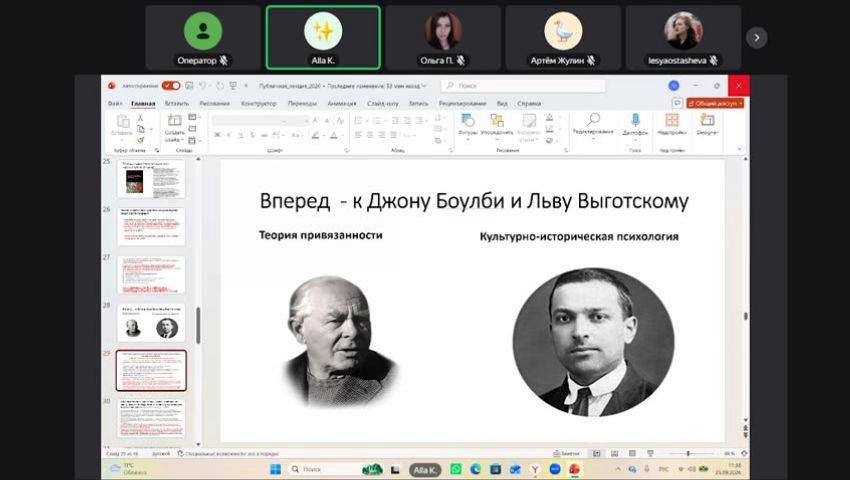Open the comments pane icon
The height and width of the screenshot is (480, 850).
pyautogui.click(x=677, y=103)
